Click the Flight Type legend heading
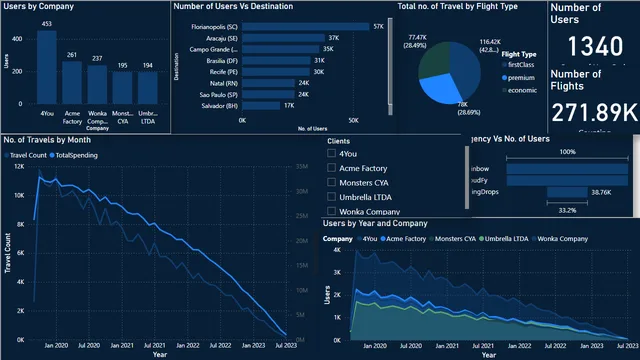 click(519, 54)
